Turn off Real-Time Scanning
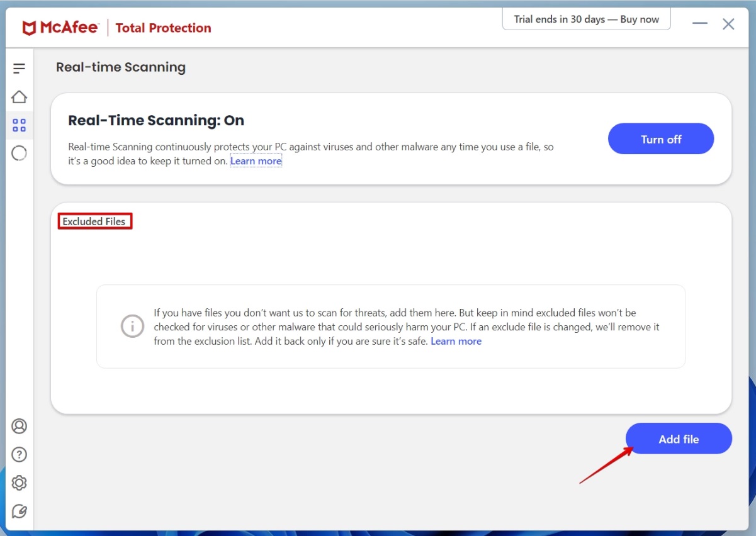Image resolution: width=756 pixels, height=536 pixels. pyautogui.click(x=660, y=139)
